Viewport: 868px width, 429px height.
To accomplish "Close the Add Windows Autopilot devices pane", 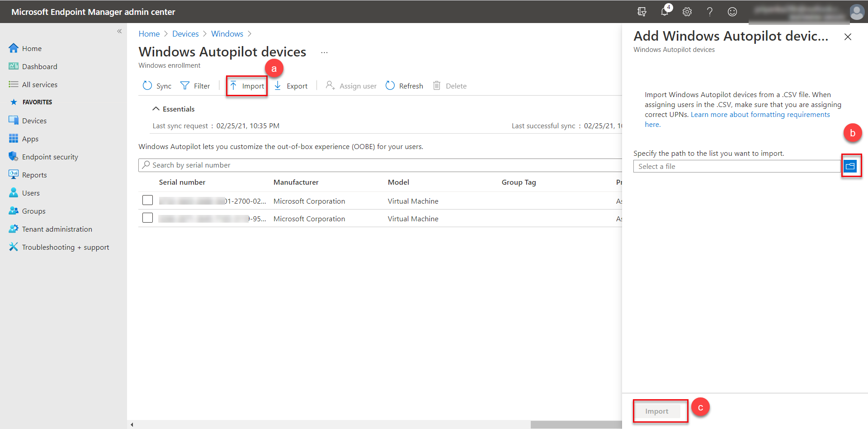I will click(848, 37).
